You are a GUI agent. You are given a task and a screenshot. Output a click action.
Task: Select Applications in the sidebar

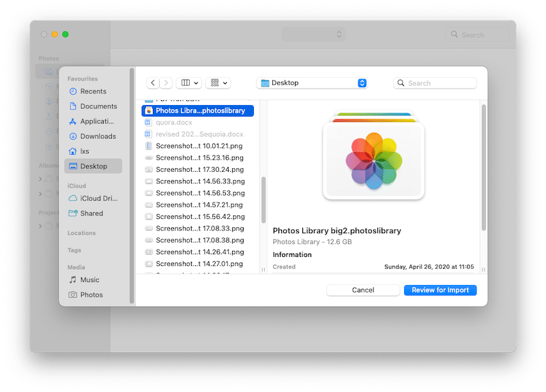pyautogui.click(x=93, y=121)
